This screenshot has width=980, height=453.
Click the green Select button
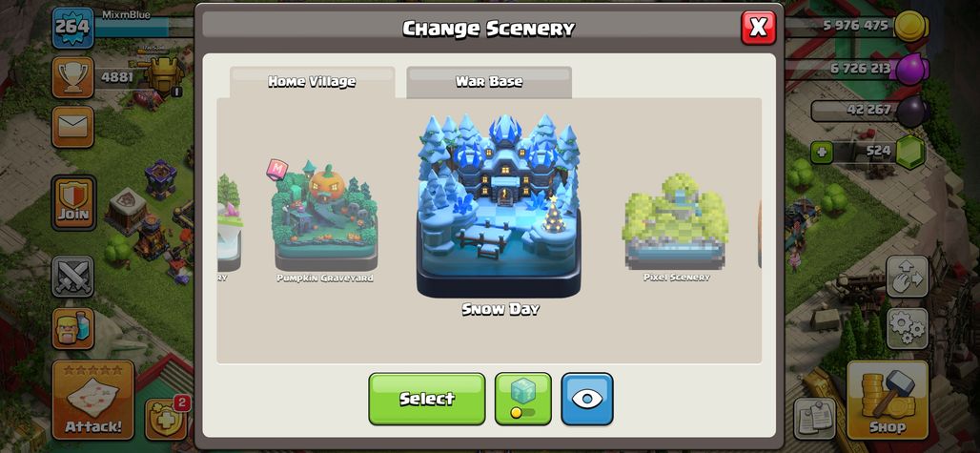tap(427, 399)
